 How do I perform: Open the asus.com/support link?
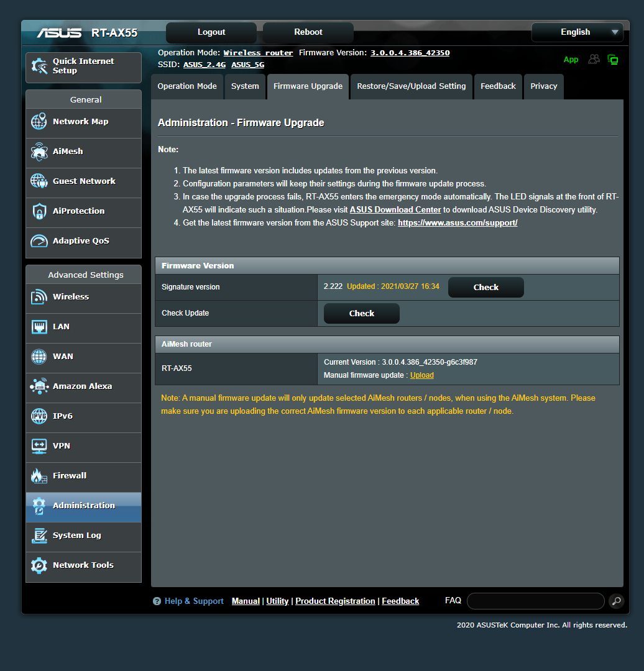click(458, 223)
